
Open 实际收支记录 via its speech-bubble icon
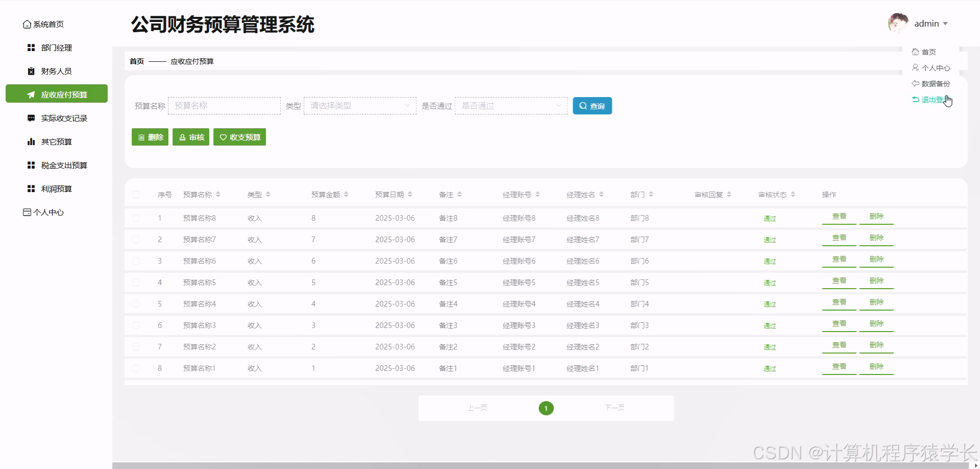tap(31, 118)
